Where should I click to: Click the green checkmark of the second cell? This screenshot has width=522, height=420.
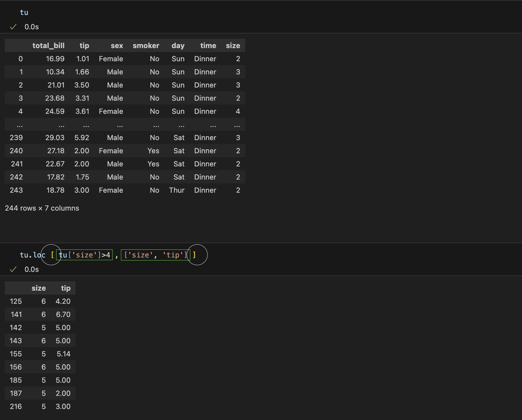pos(13,269)
